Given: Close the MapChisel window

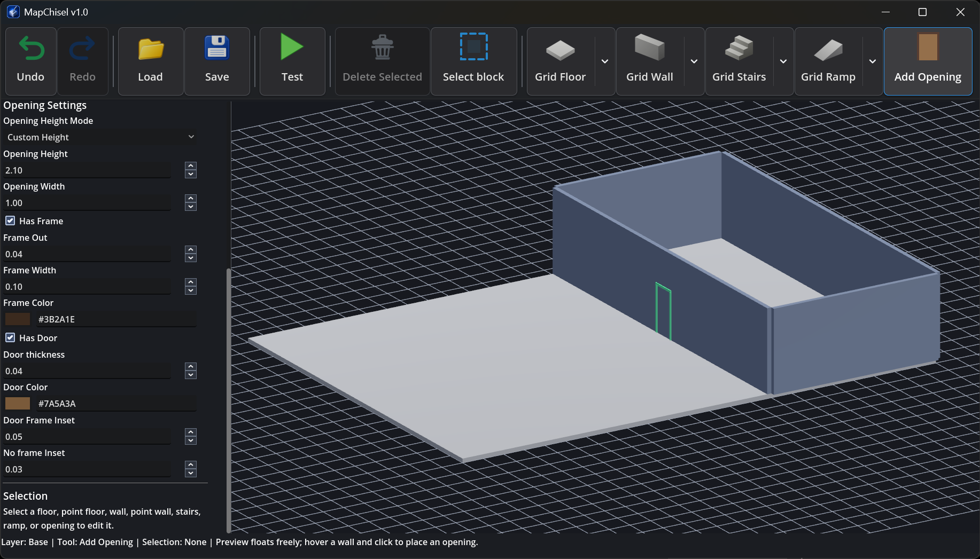Looking at the screenshot, I should tap(960, 12).
